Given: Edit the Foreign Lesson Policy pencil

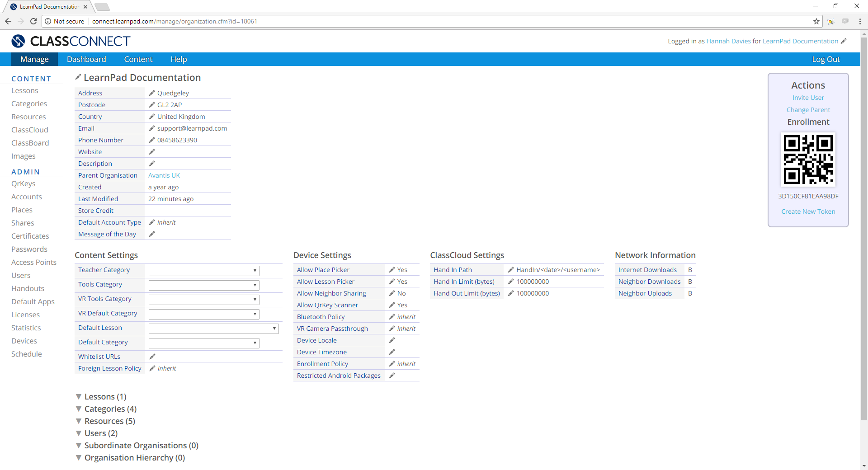Looking at the screenshot, I should pyautogui.click(x=152, y=368).
